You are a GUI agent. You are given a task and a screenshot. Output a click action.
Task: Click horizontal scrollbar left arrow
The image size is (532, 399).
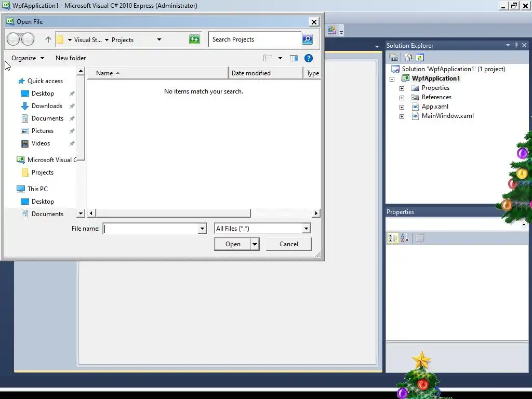(x=91, y=213)
